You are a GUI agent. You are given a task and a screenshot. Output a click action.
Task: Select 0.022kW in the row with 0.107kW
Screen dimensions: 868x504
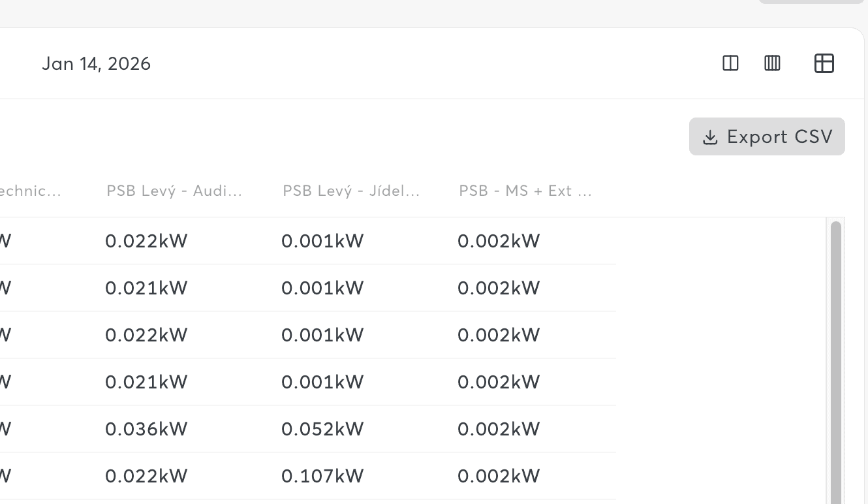146,476
